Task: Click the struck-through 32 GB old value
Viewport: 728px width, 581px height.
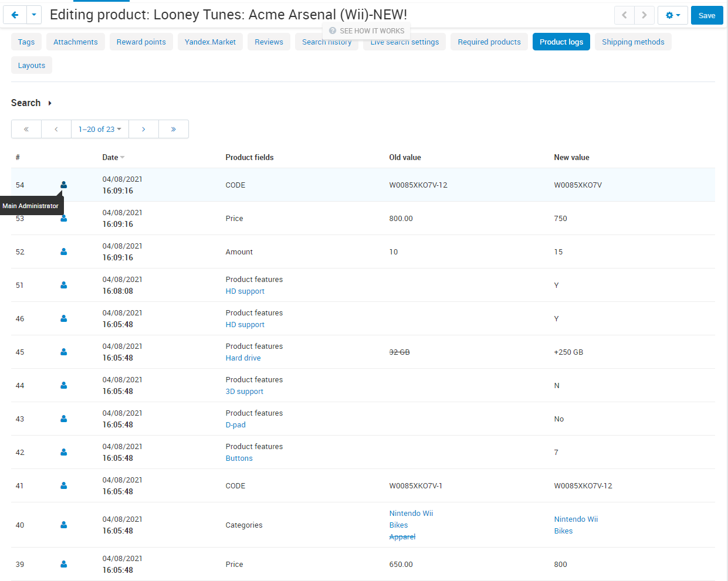Action: [x=399, y=352]
